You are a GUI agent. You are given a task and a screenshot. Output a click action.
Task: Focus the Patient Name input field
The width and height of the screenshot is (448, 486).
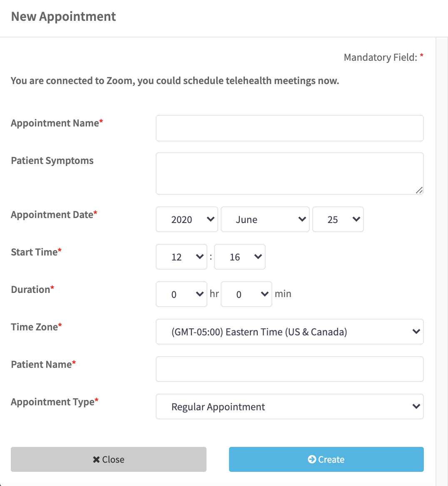click(290, 369)
